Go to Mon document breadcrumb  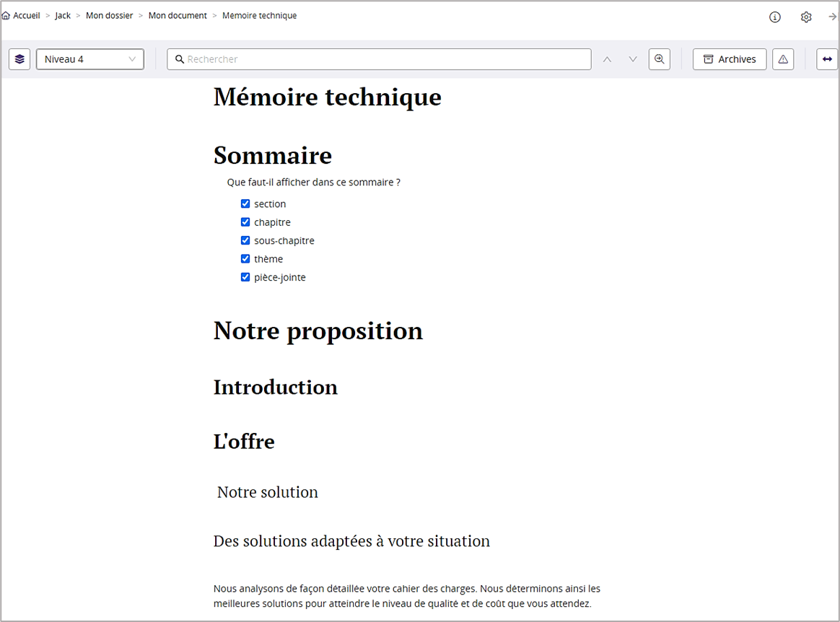pyautogui.click(x=178, y=16)
